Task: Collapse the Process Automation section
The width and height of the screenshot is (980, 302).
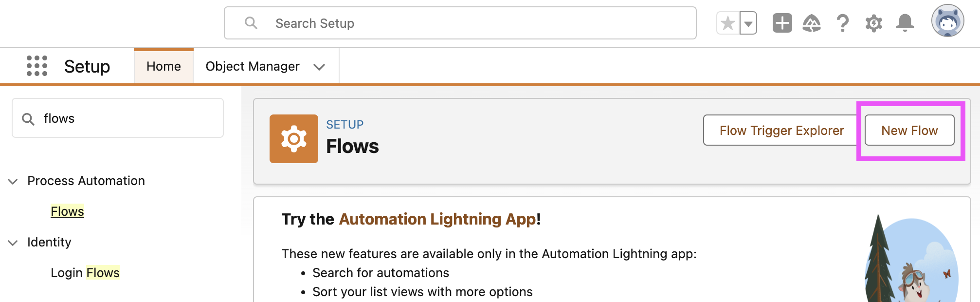Action: point(13,181)
